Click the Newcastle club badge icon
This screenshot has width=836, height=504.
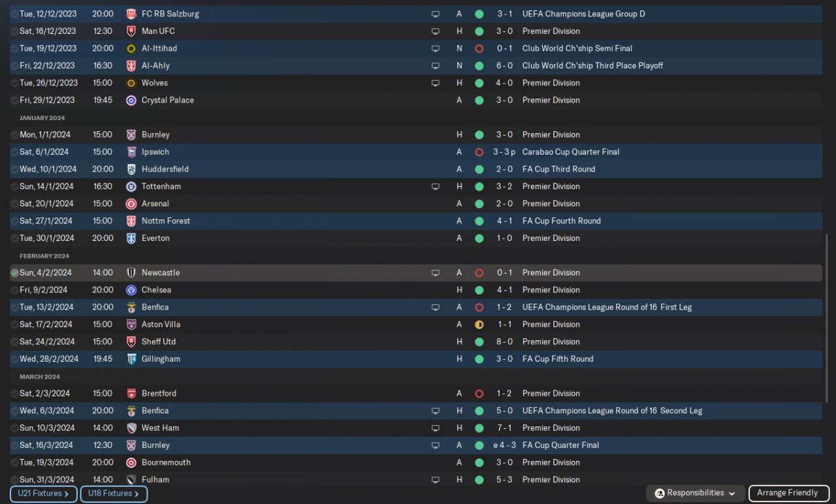point(131,273)
